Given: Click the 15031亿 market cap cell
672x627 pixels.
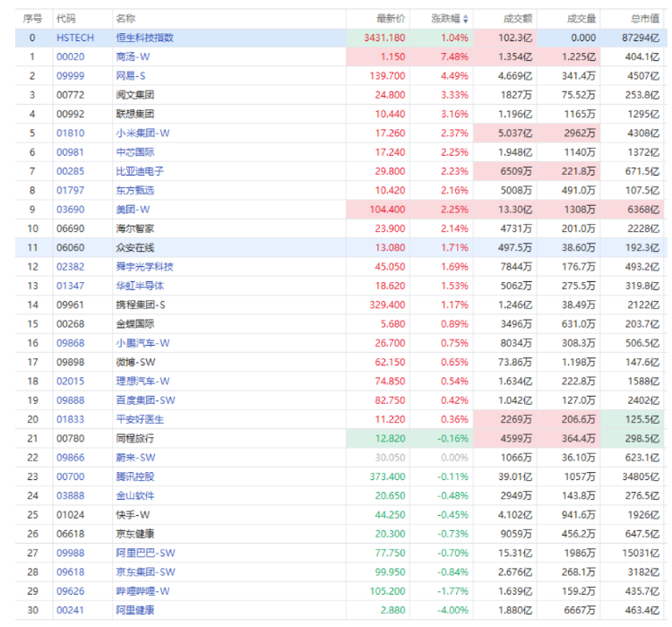Looking at the screenshot, I should point(641,553).
